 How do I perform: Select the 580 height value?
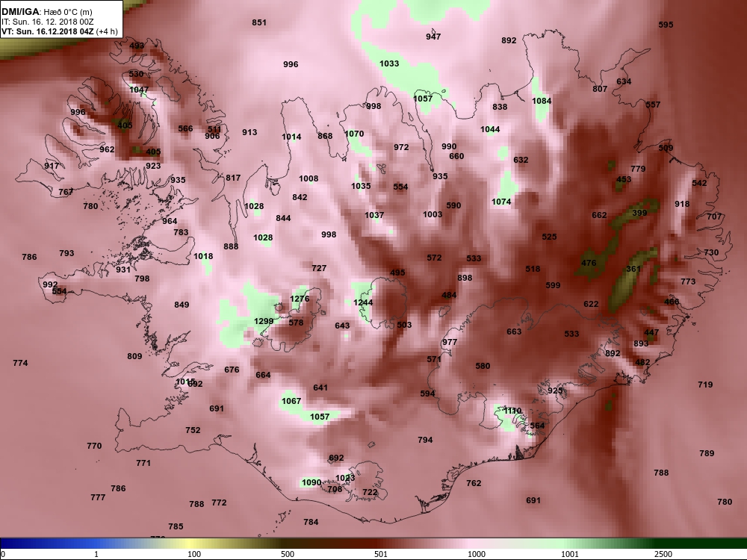483,366
